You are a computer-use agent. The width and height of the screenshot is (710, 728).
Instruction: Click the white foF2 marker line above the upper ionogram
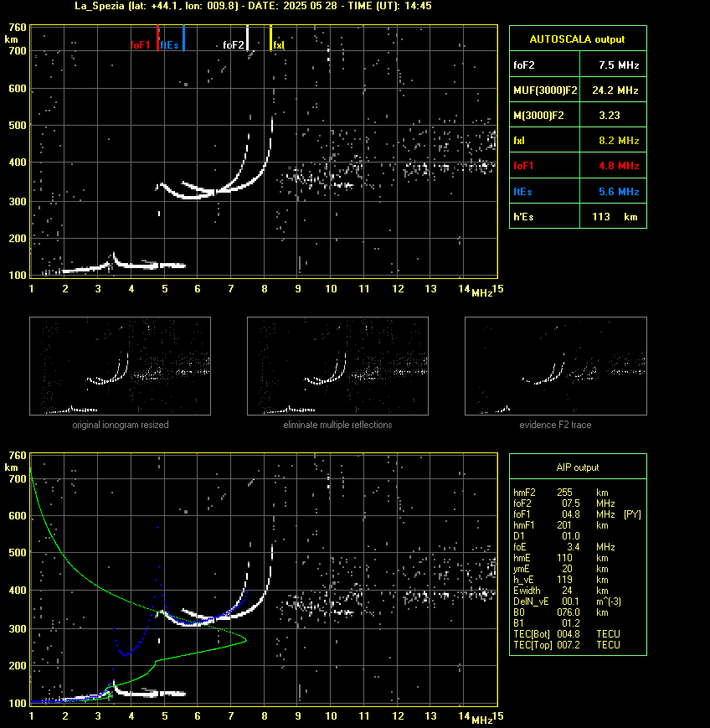coord(247,38)
